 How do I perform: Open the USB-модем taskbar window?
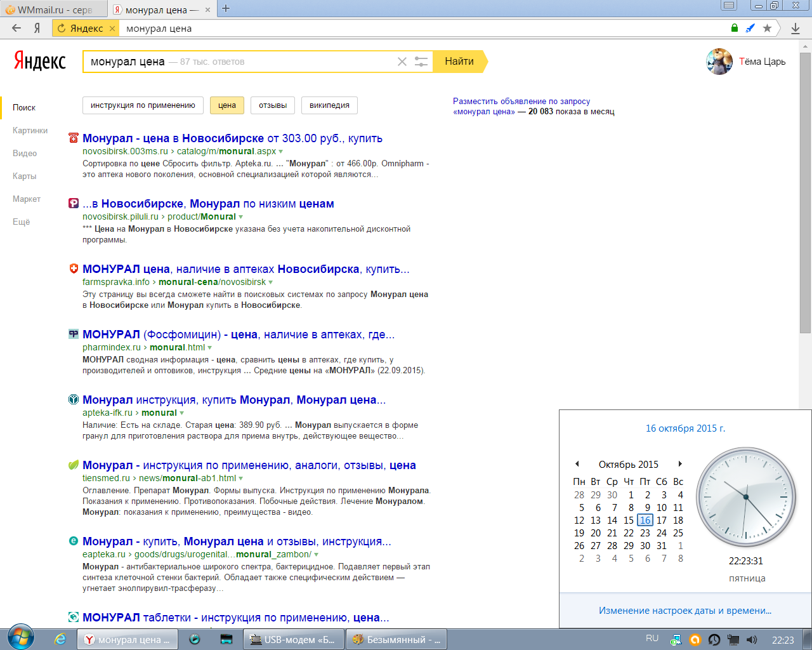(294, 639)
